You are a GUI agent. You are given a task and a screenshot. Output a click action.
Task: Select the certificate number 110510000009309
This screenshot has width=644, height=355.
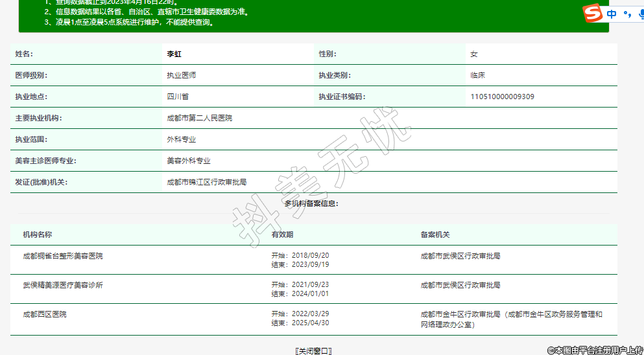click(502, 97)
